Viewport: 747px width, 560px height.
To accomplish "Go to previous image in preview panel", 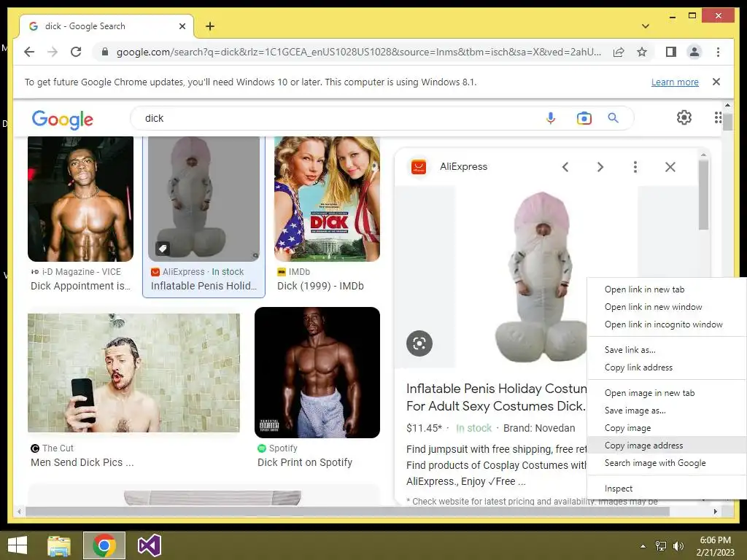I will click(x=565, y=167).
